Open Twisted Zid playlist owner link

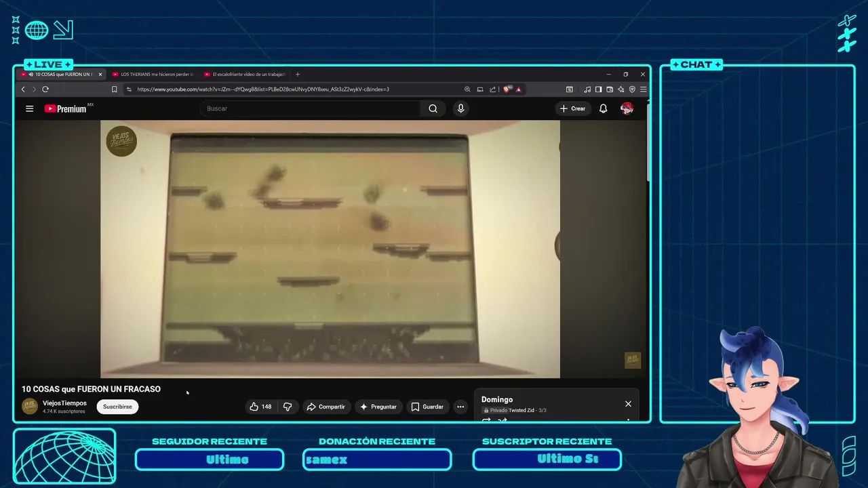521,410
